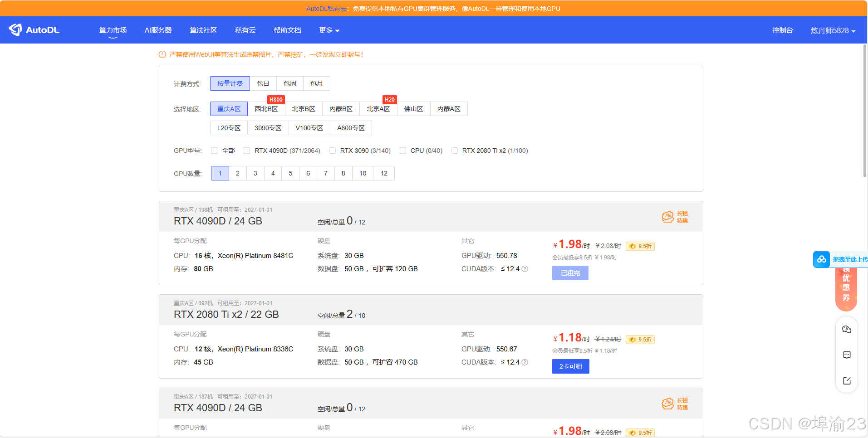Select region 佛山区

tap(414, 109)
